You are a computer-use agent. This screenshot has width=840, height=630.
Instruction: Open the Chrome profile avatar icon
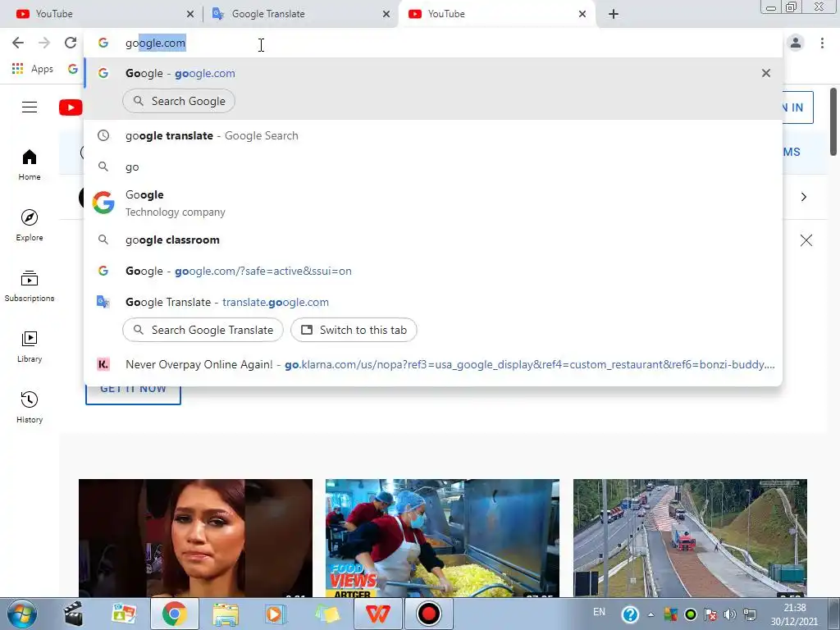(x=796, y=43)
